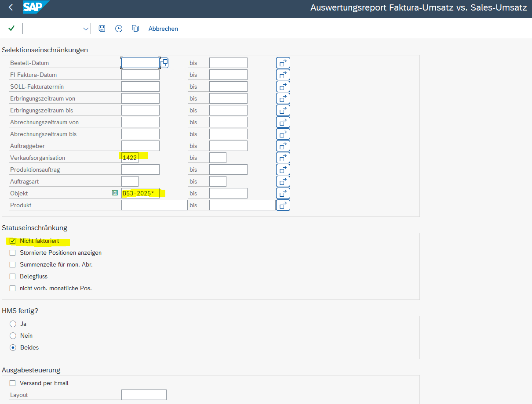Click the Produkt from field

click(154, 205)
